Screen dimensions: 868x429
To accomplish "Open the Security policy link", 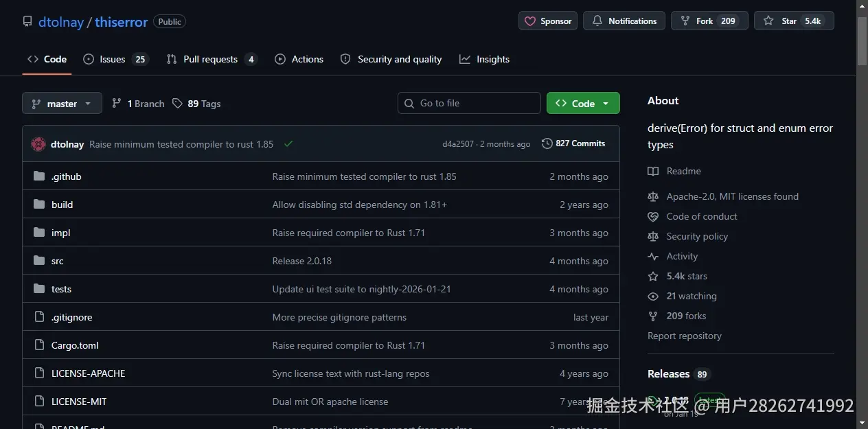I will [688, 236].
